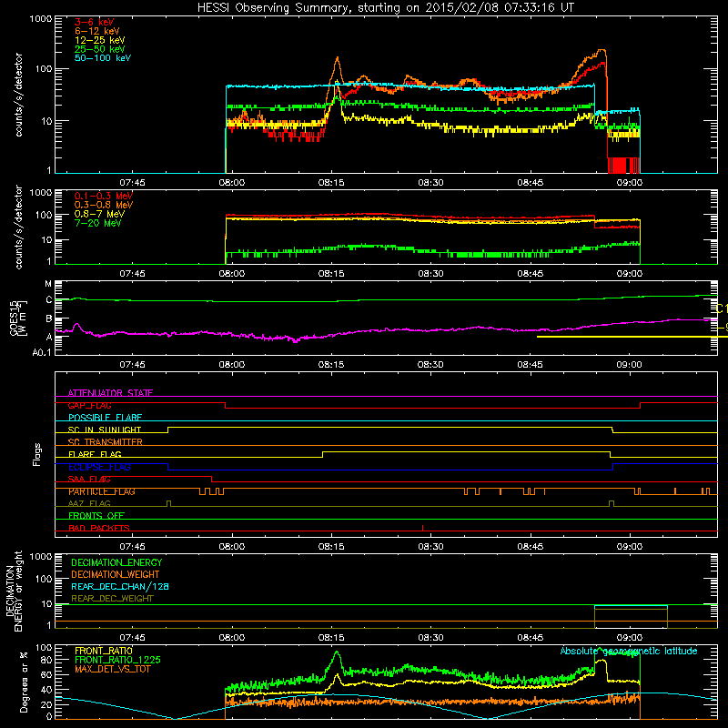
Task: Click the 08:00 time label under the MeV plot
Action: [x=232, y=274]
